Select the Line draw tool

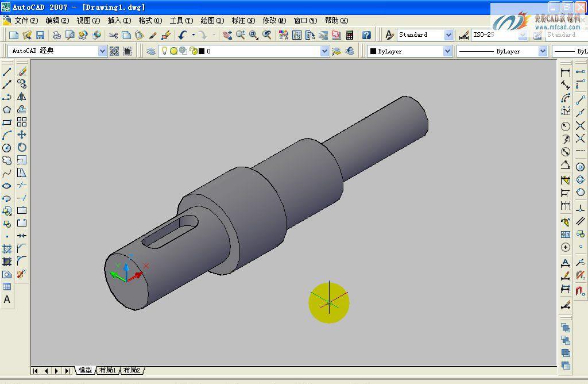(x=7, y=72)
